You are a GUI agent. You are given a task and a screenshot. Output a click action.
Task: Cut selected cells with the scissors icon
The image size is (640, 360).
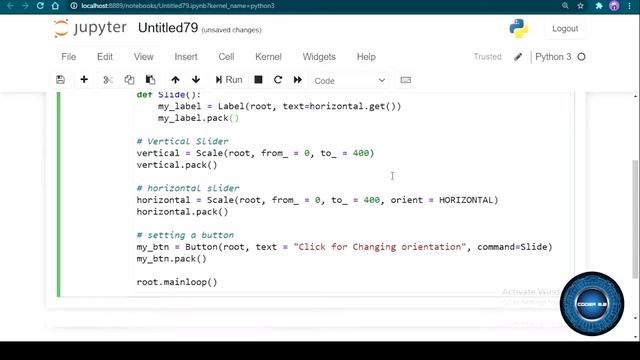(108, 80)
